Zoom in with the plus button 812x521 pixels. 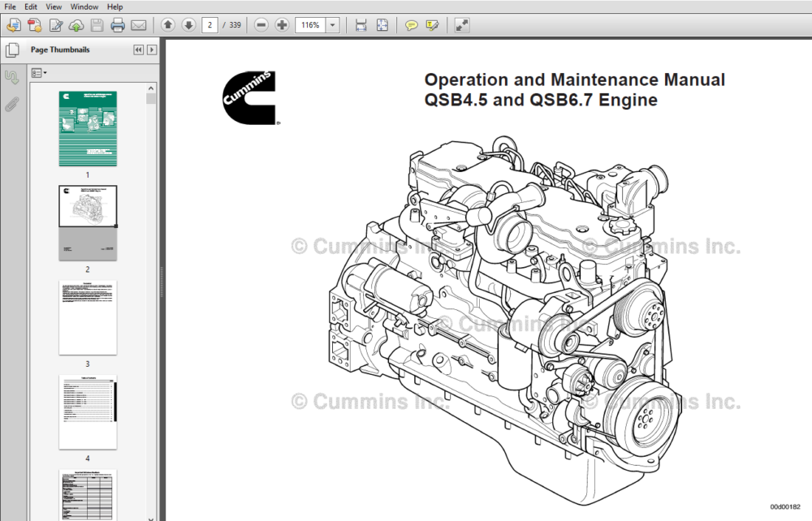(282, 25)
